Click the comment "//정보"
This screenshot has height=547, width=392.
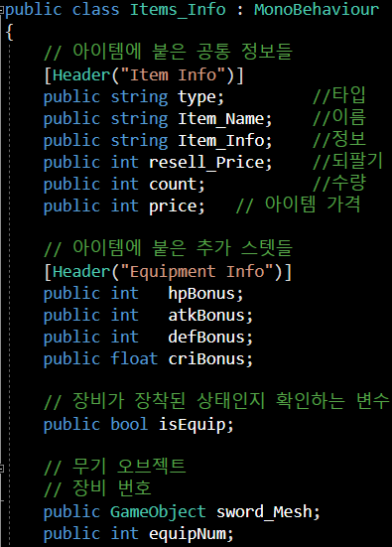tap(339, 139)
